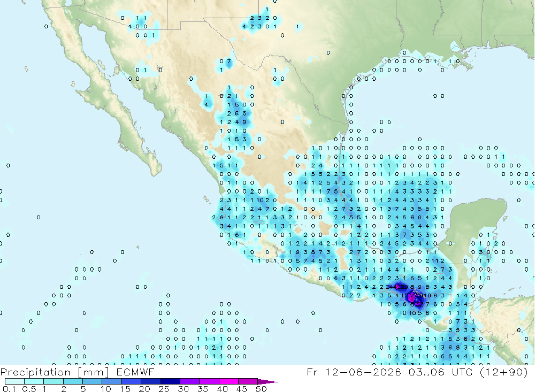
Task: Click the legend tick label '25'
Action: (164, 389)
